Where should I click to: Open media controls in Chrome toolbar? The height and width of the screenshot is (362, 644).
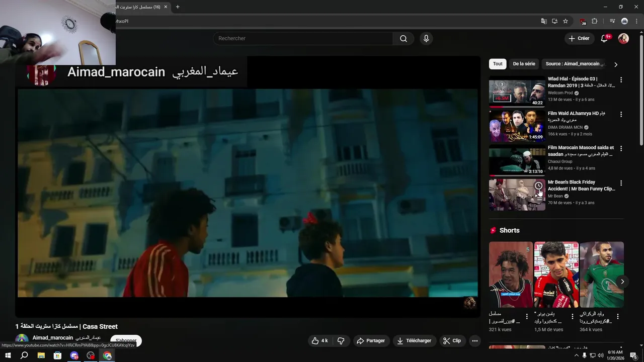pyautogui.click(x=612, y=21)
